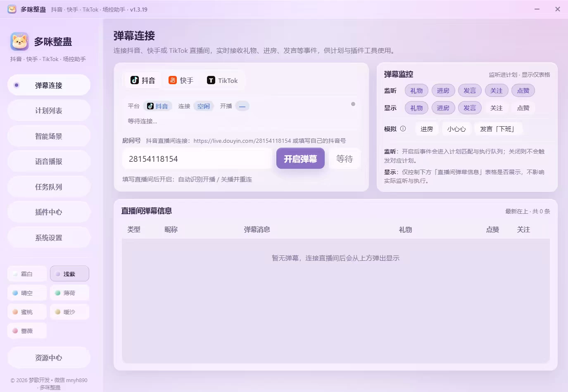Click the info icon next to 模拟

[x=403, y=129]
